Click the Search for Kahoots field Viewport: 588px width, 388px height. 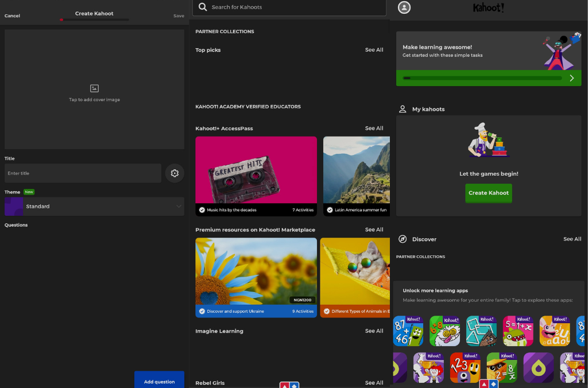pyautogui.click(x=289, y=7)
